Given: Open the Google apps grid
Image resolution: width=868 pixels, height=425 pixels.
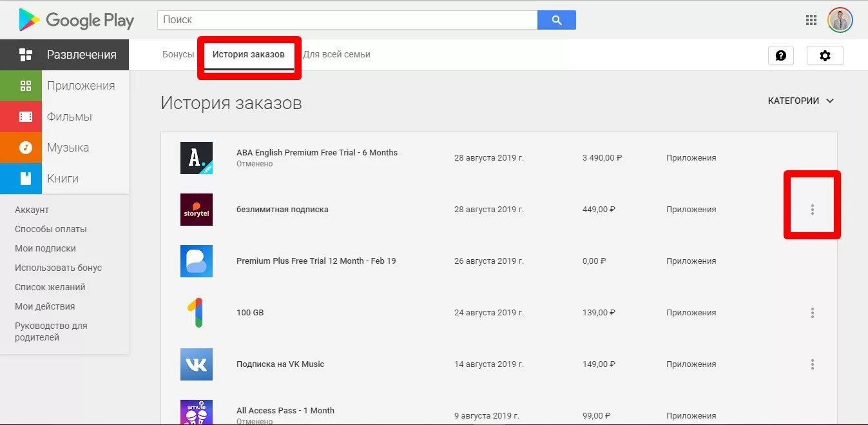Looking at the screenshot, I should [811, 20].
